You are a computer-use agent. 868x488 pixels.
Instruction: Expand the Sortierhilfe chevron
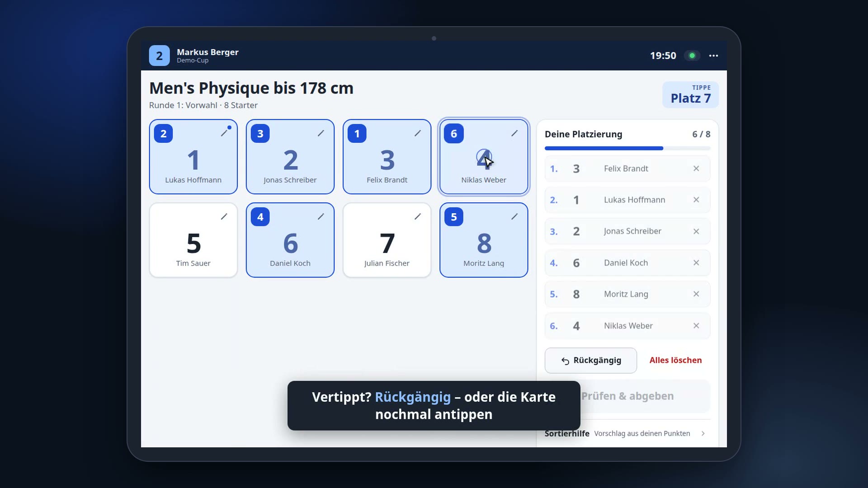tap(703, 433)
